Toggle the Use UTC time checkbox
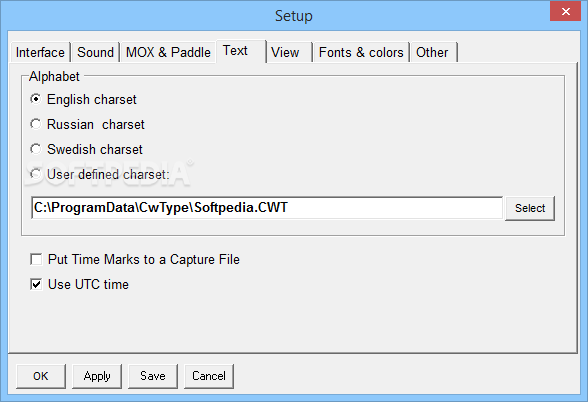The height and width of the screenshot is (402, 588). (36, 284)
